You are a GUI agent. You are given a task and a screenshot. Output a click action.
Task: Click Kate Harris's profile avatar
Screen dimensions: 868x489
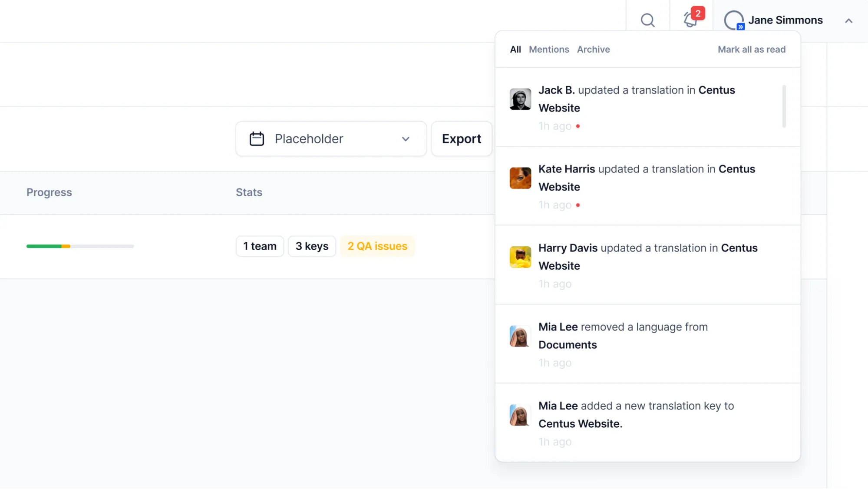pyautogui.click(x=520, y=178)
